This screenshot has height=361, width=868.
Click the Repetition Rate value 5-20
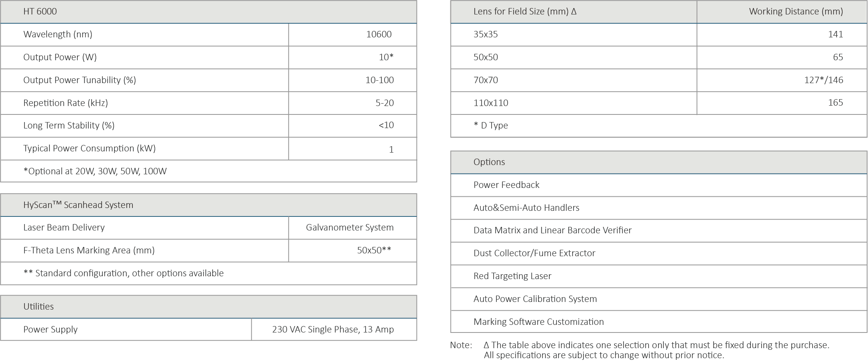384,103
